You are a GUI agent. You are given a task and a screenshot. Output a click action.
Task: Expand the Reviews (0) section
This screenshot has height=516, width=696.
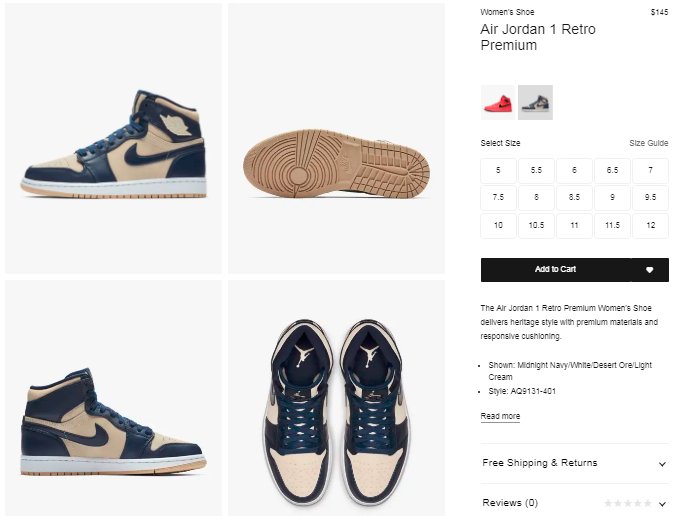[574, 503]
